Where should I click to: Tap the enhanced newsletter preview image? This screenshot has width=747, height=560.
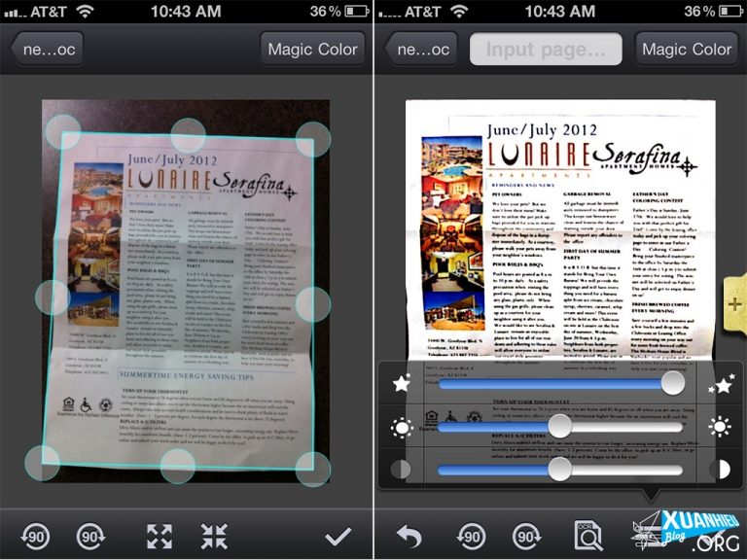[x=560, y=230]
